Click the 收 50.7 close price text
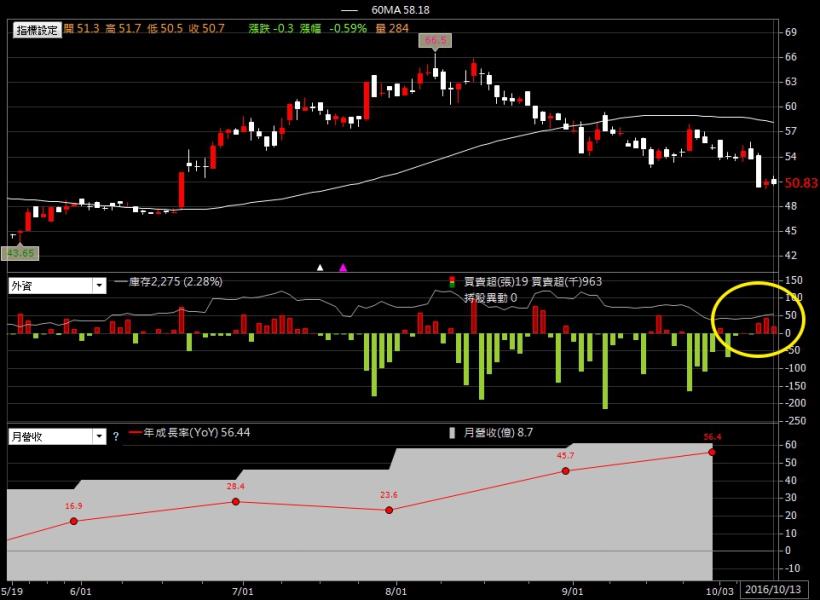The width and height of the screenshot is (820, 600). (x=206, y=28)
